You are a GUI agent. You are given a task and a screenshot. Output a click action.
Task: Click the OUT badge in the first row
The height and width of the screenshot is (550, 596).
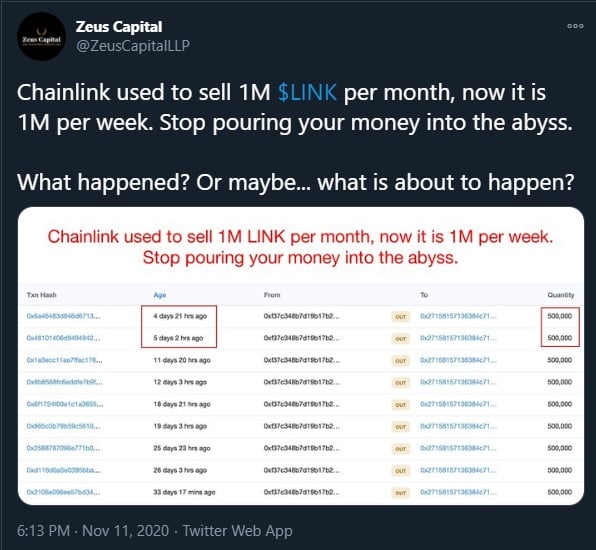[401, 317]
